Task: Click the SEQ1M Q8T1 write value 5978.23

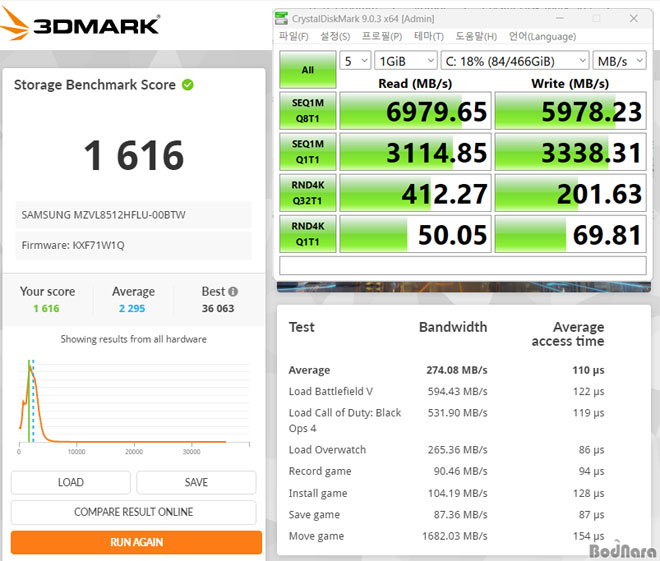Action: pos(570,111)
